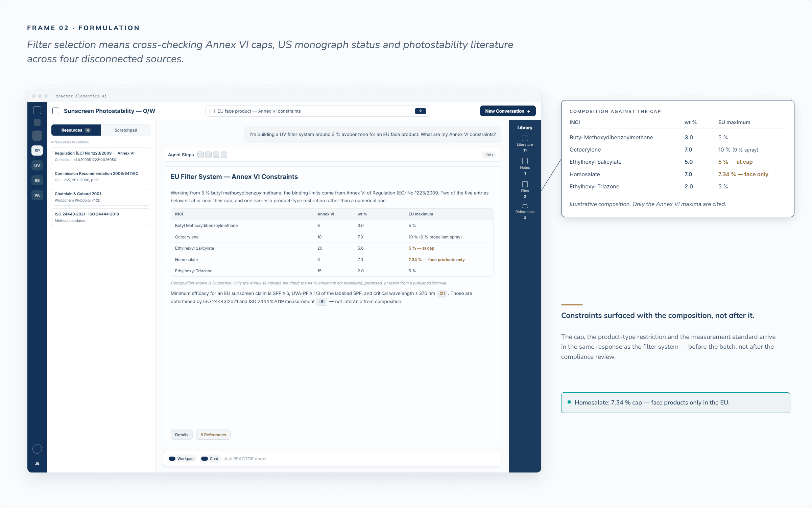Open the 'EU face product — Annex VI constraints' conversation selector
The height and width of the screenshot is (508, 812).
point(317,111)
